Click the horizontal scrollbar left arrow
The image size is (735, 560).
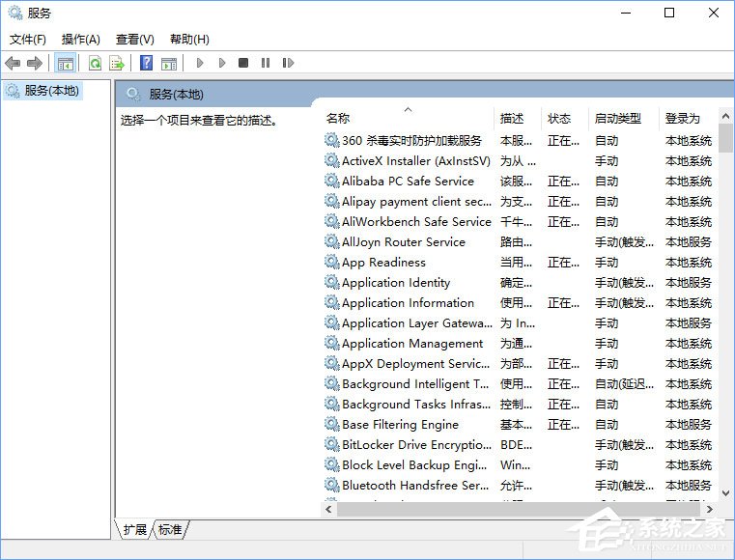click(x=328, y=509)
